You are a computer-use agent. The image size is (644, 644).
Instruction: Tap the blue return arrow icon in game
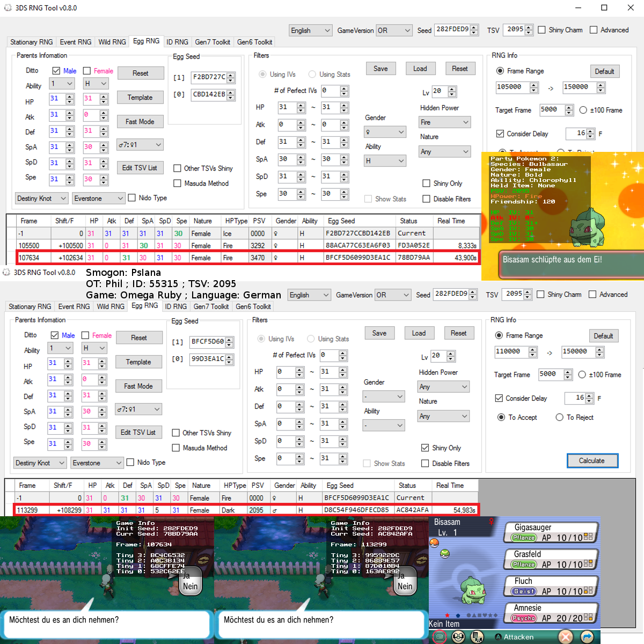click(587, 636)
